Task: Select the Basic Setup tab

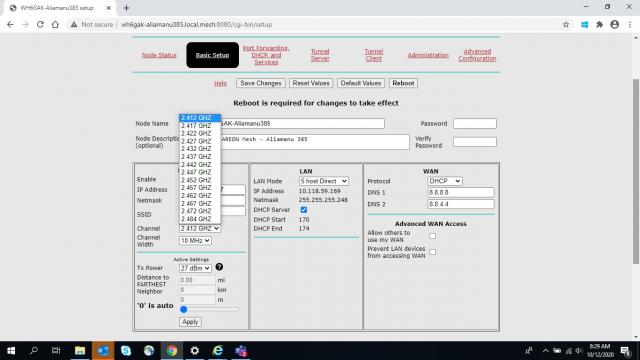Action: point(212,55)
